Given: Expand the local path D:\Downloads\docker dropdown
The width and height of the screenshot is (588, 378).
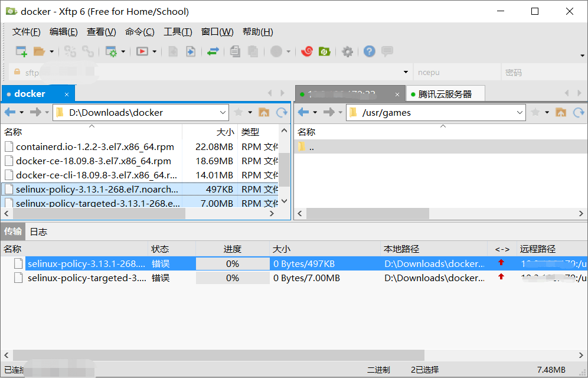Looking at the screenshot, I should (x=223, y=112).
